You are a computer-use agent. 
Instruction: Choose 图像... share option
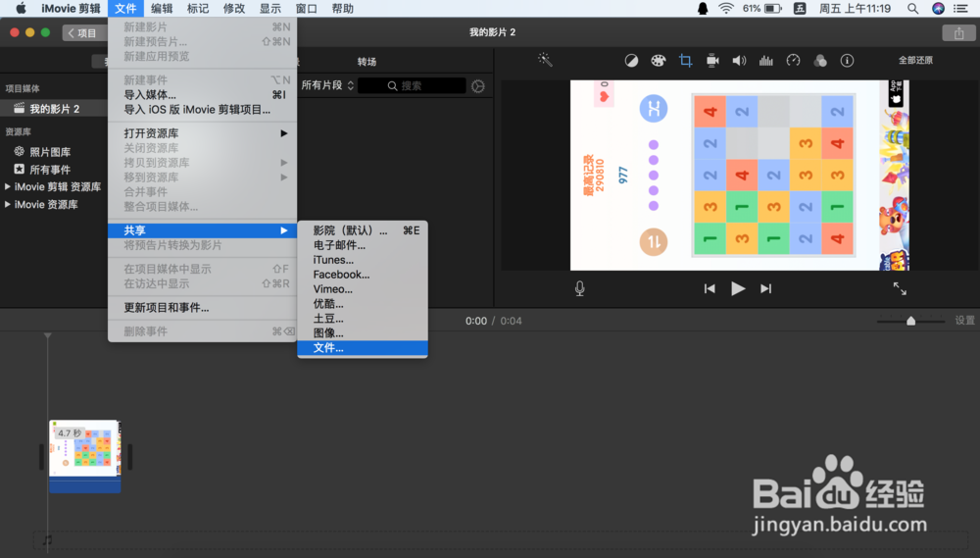363,332
